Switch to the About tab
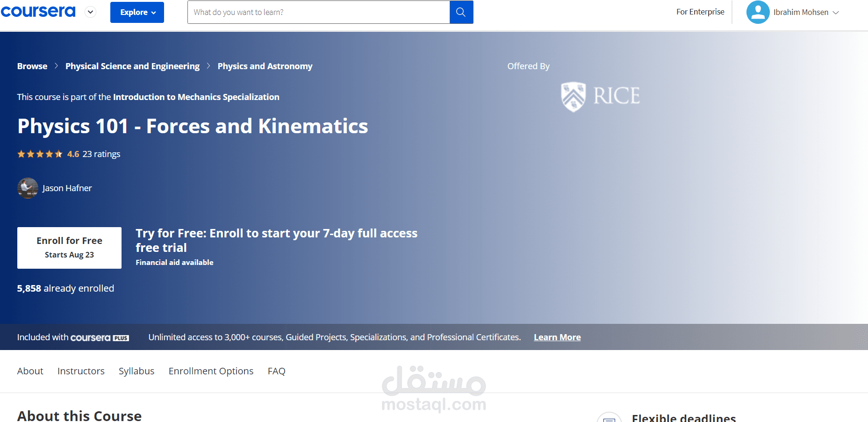The image size is (868, 422). 30,371
